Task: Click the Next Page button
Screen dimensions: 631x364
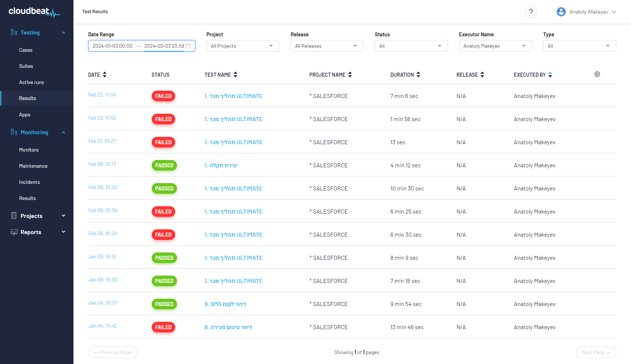Action: pyautogui.click(x=596, y=352)
